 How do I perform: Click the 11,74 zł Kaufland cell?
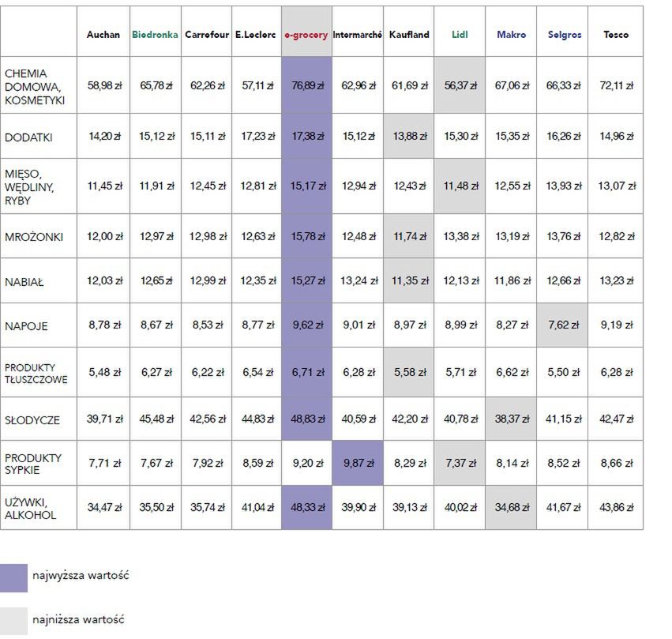(409, 236)
